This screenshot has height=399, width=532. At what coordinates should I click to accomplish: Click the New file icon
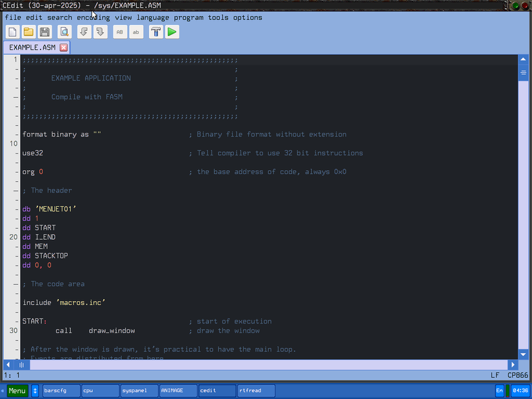[x=13, y=32]
